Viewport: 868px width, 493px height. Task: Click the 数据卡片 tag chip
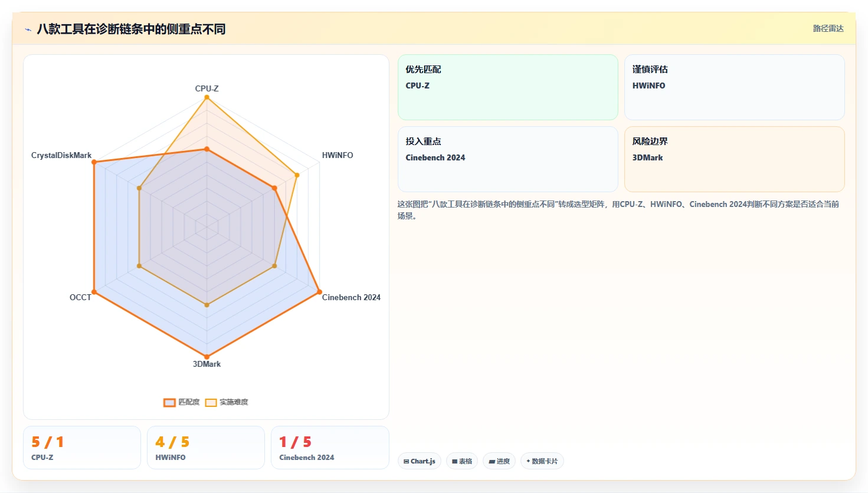[542, 461]
